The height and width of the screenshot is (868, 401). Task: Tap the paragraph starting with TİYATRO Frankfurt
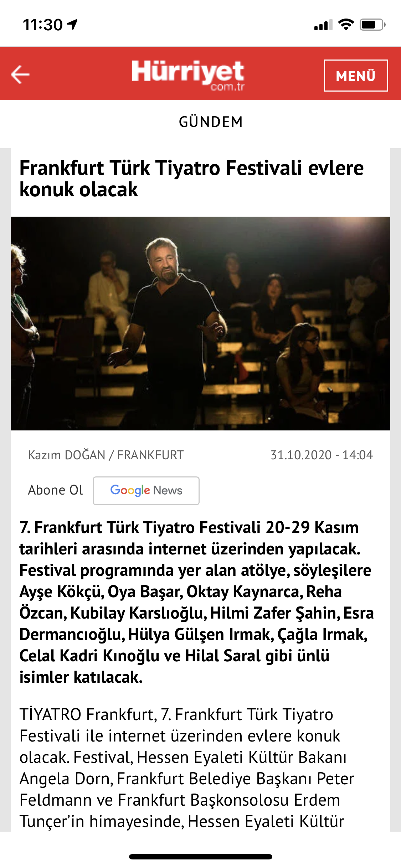[187, 768]
